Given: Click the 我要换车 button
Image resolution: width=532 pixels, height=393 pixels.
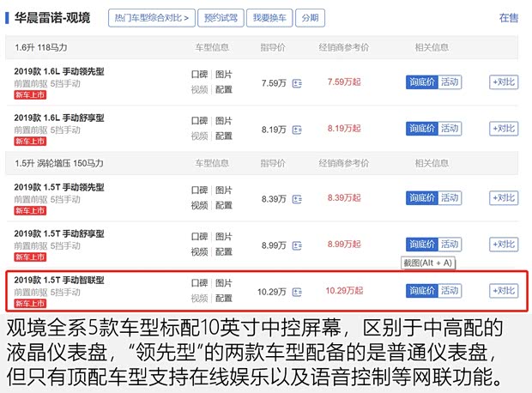Looking at the screenshot, I should (x=269, y=18).
